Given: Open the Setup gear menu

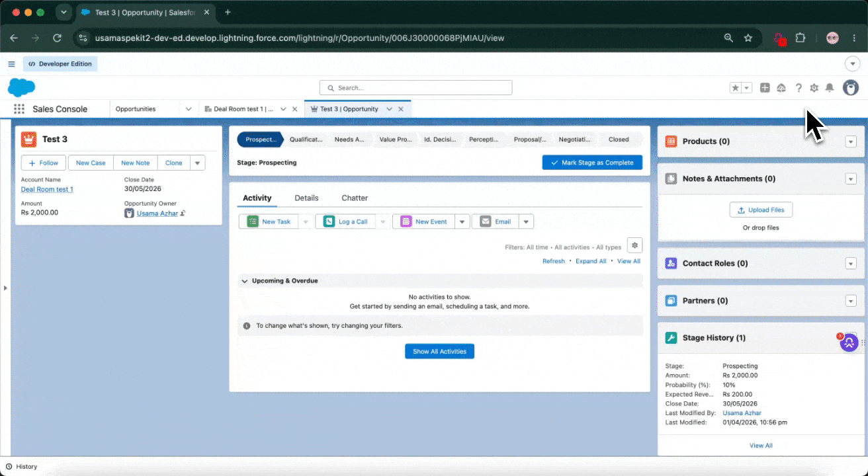Looking at the screenshot, I should (x=814, y=88).
